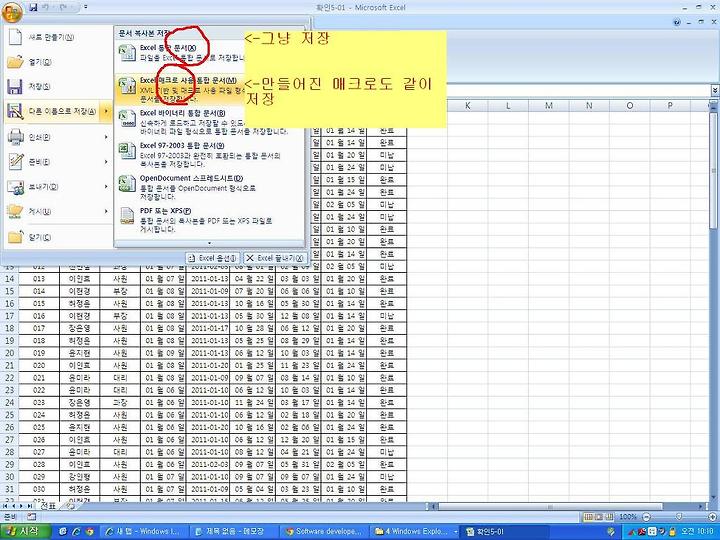Open 4 Windows Explorer taskbar group
720x540 pixels.
[x=415, y=532]
